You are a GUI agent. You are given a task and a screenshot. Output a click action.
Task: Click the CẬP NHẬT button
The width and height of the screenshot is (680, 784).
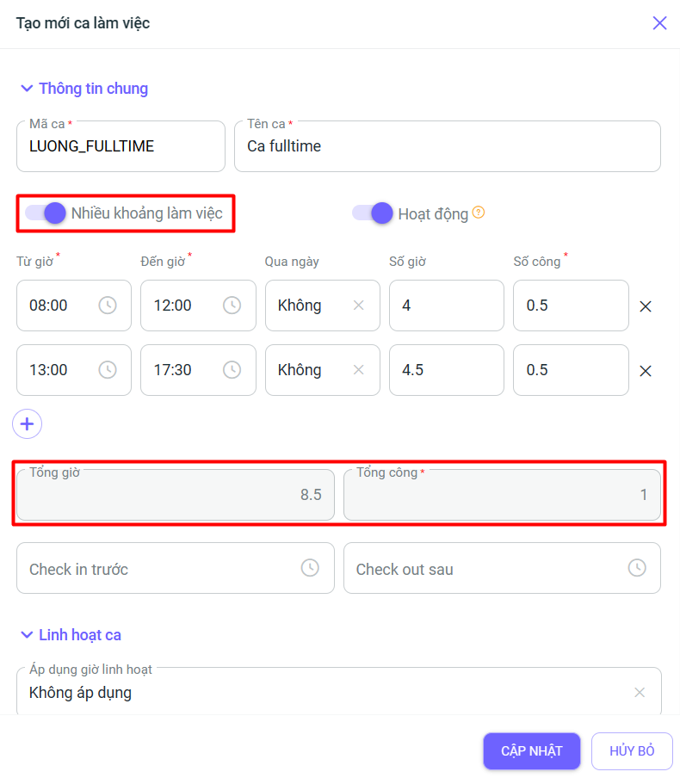(532, 751)
